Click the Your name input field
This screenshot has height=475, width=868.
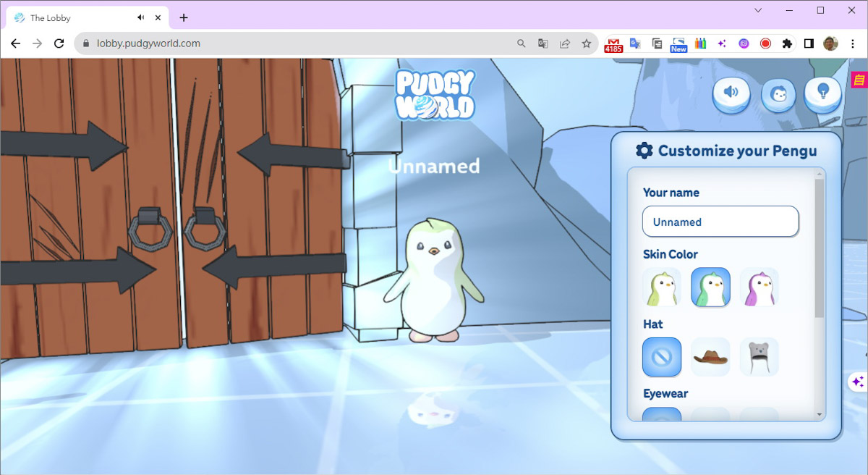click(x=720, y=222)
